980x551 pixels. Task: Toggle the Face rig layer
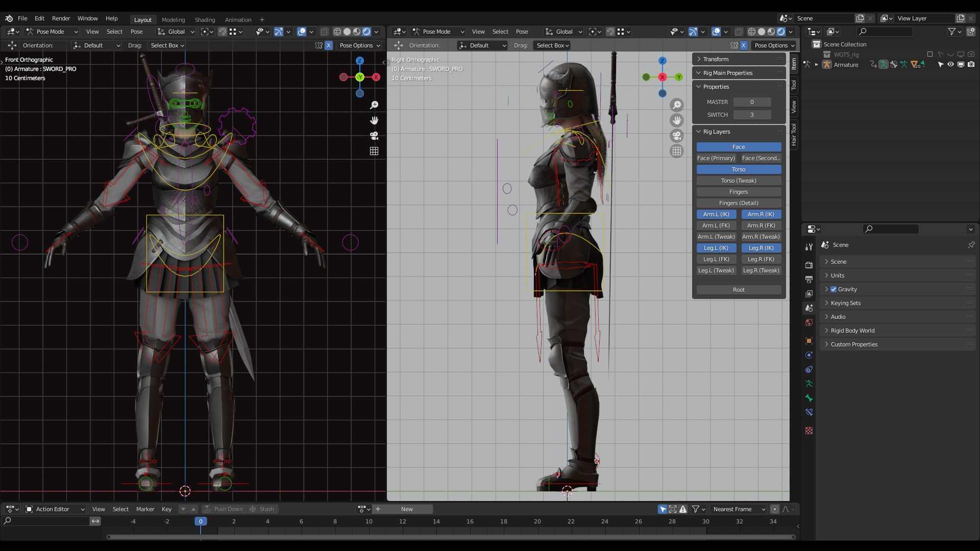(x=739, y=147)
